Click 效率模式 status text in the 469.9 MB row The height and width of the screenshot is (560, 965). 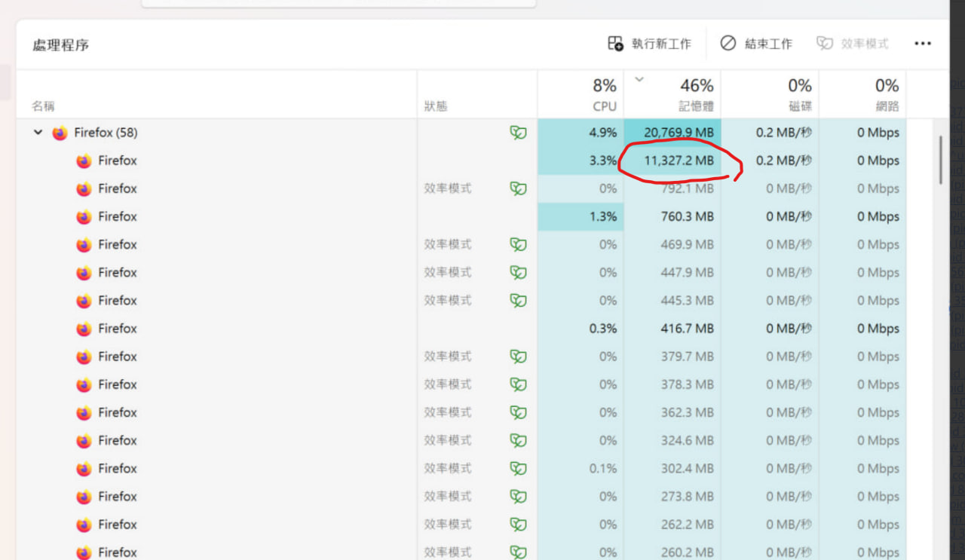447,244
